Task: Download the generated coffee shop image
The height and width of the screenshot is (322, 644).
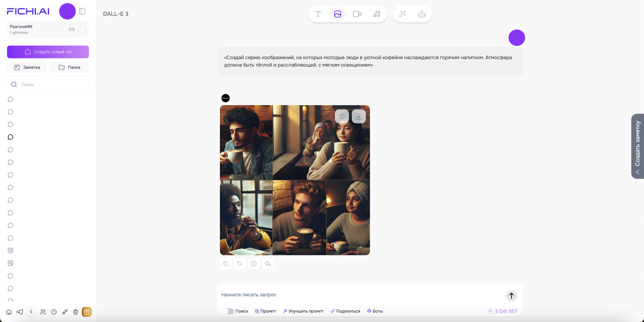Action: coord(359,117)
